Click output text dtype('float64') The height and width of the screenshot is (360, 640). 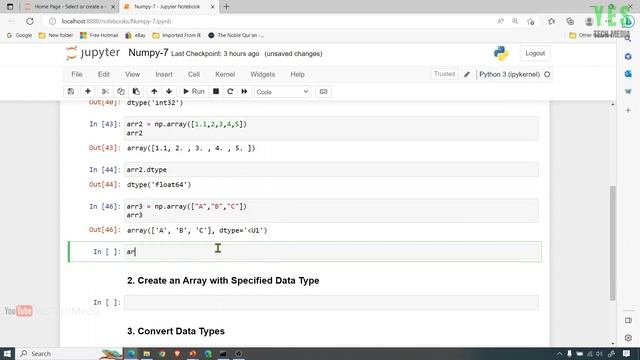pos(159,184)
